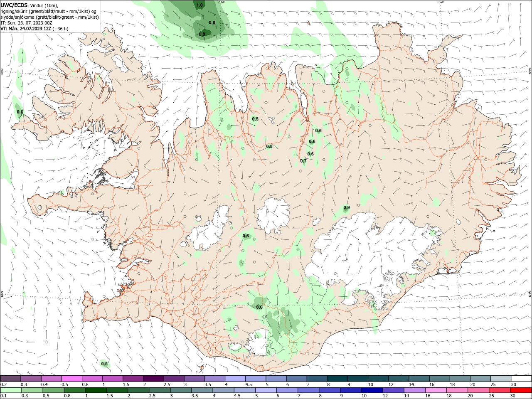Click the 1.0 precipitation value offshore north

(199, 5)
